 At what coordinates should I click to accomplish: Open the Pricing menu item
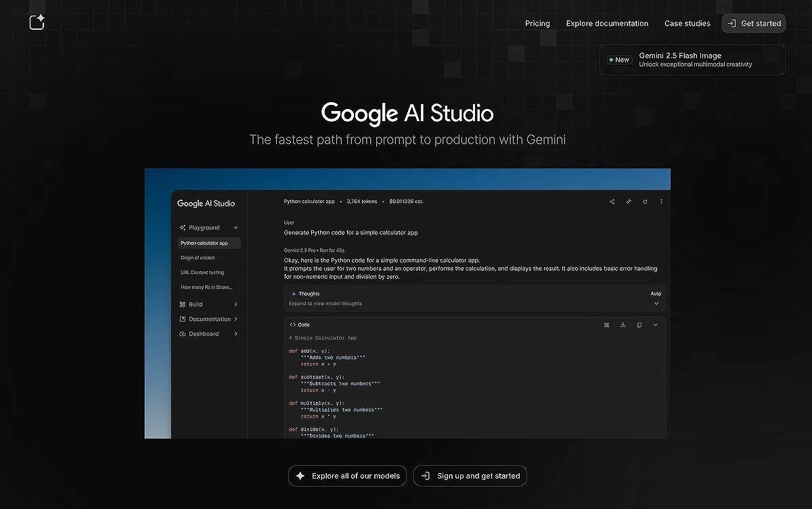click(x=537, y=23)
